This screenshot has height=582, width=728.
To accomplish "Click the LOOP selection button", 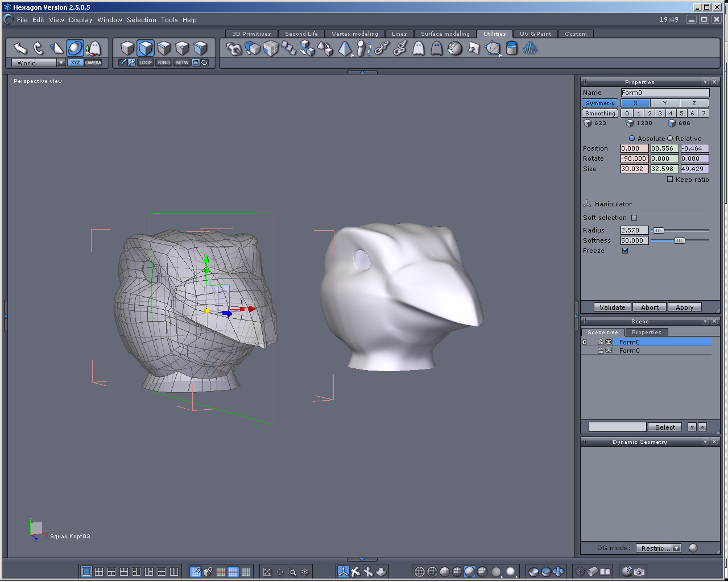I will (x=146, y=63).
